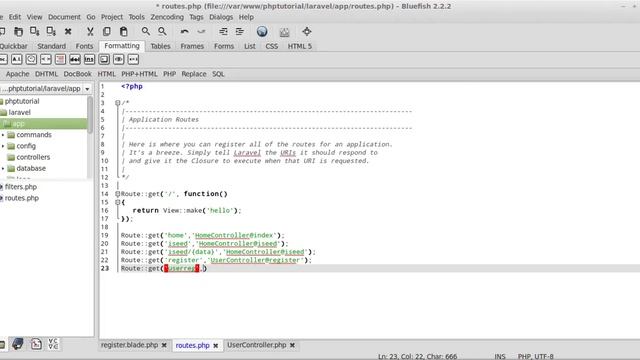
Task: Close the routes.php document tab
Action: pyautogui.click(x=216, y=346)
